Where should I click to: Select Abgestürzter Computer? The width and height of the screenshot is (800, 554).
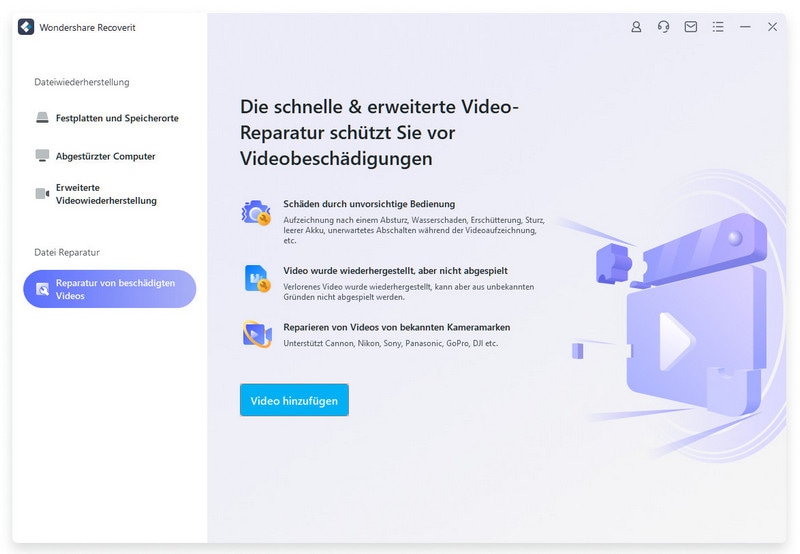coord(106,156)
